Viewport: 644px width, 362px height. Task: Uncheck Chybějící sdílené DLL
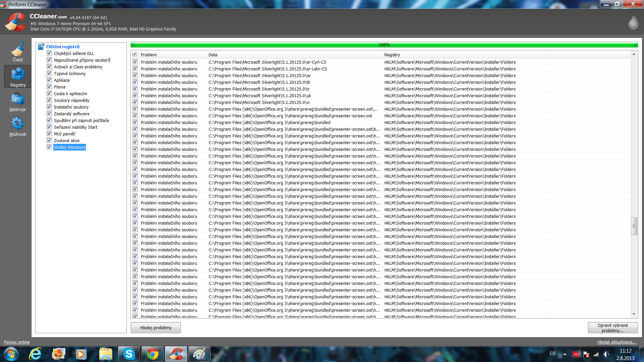tap(49, 53)
